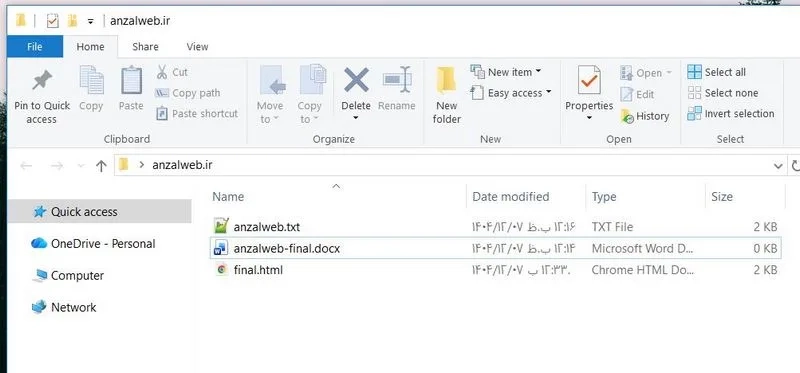Image resolution: width=800 pixels, height=373 pixels.
Task: Click Select all in the Select group
Action: pyautogui.click(x=716, y=72)
